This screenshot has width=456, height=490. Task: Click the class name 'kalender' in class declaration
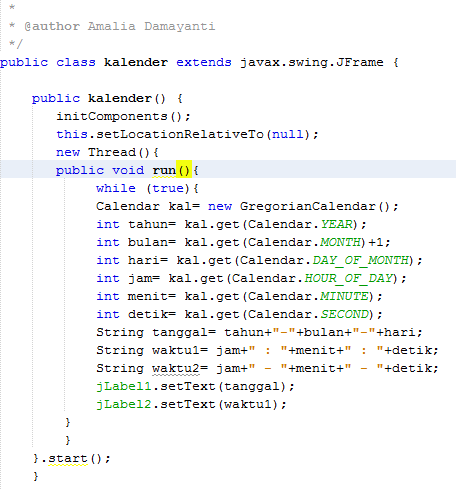(x=136, y=62)
